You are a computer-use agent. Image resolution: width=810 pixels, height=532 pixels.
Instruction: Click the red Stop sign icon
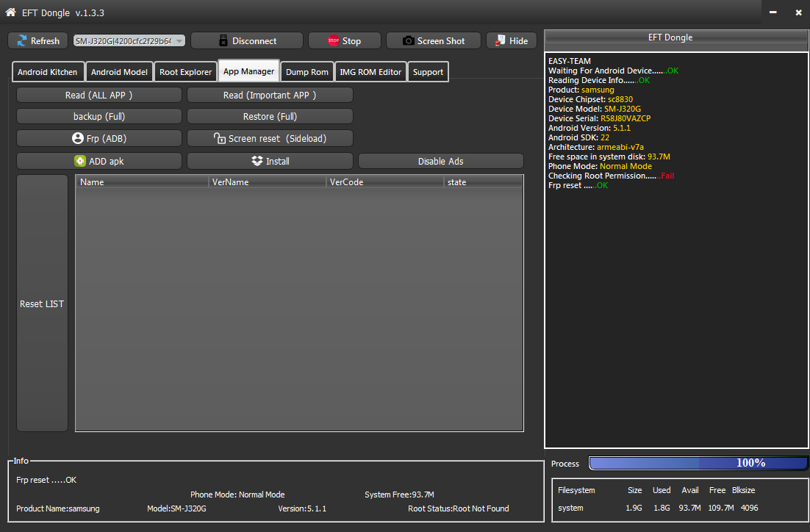[x=333, y=40]
